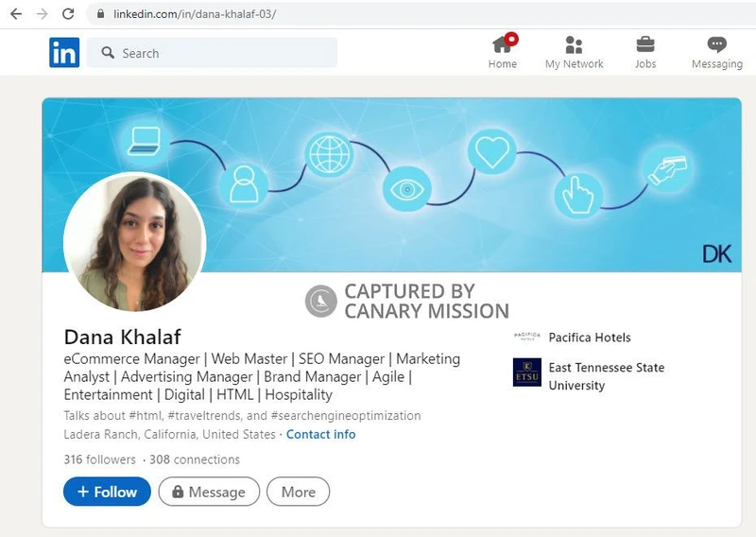Click the ETSU logo icon
The height and width of the screenshot is (537, 756).
click(527, 372)
